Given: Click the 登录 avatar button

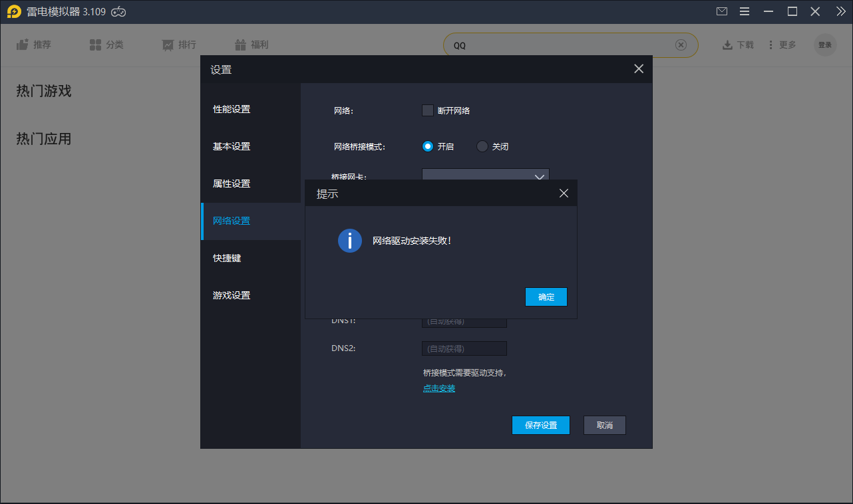Looking at the screenshot, I should coord(824,45).
